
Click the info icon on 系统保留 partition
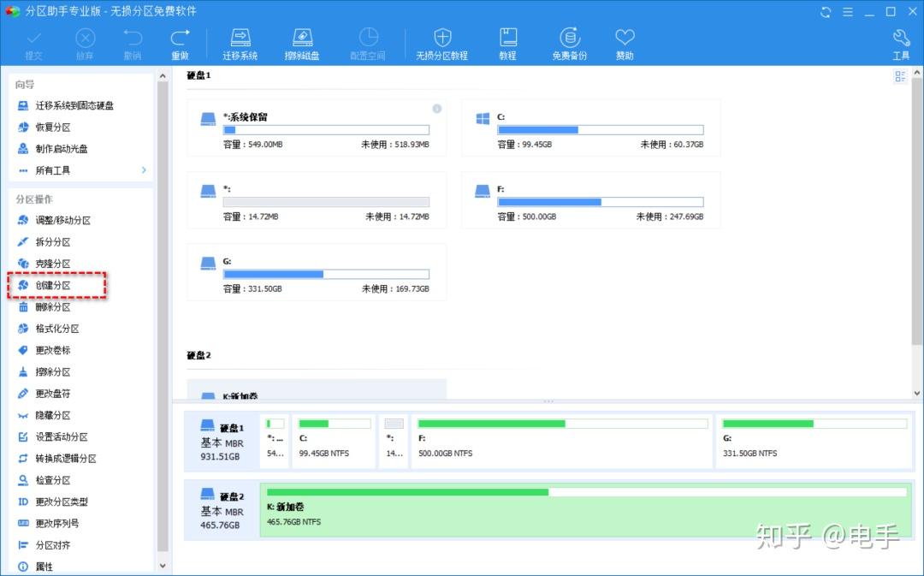[x=436, y=109]
